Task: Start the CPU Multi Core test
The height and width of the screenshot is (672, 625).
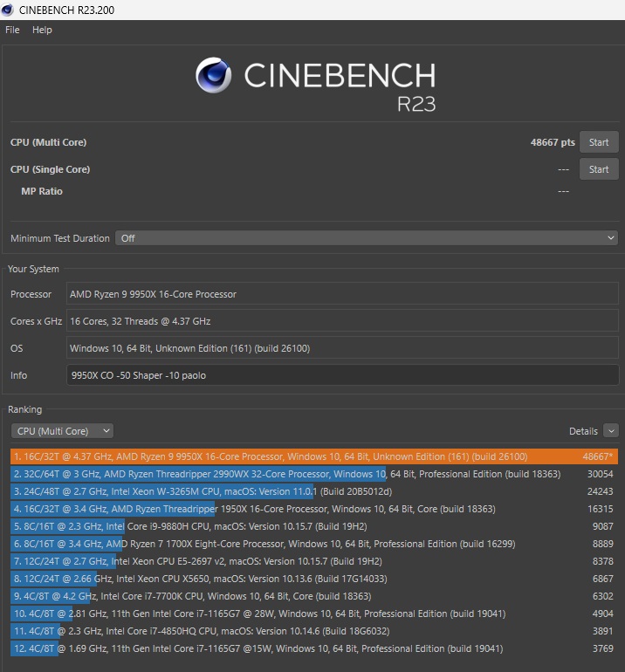Action: click(x=599, y=142)
